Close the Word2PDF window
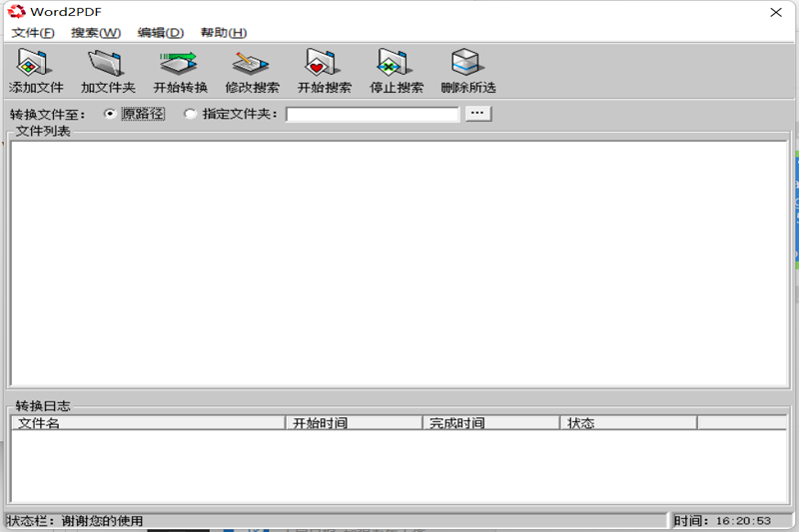Image resolution: width=799 pixels, height=532 pixels. (776, 12)
